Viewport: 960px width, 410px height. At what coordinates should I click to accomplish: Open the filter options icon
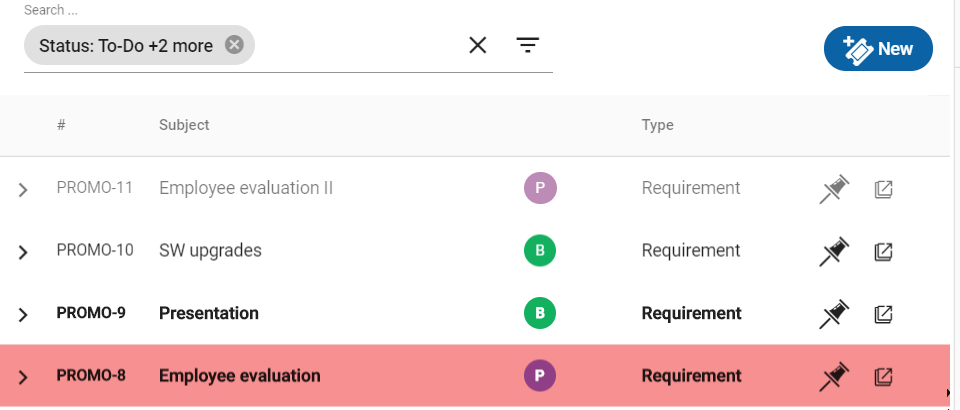pos(527,45)
